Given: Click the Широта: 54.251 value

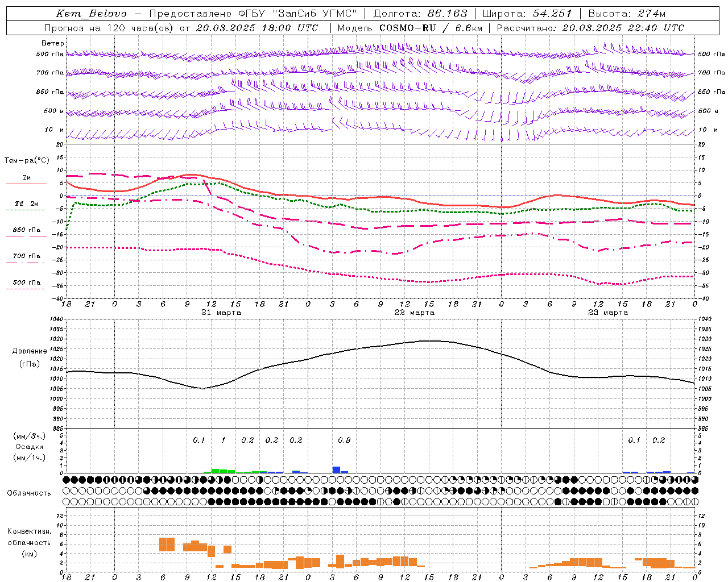Looking at the screenshot, I should 527,14.
